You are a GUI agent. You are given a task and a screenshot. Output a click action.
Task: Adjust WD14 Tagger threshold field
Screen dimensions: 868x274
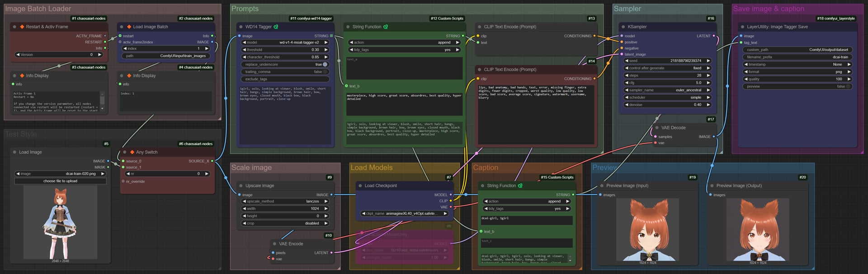(x=285, y=50)
